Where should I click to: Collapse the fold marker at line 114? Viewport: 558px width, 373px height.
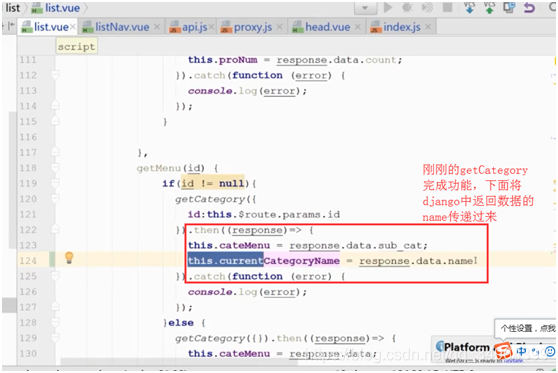click(x=55, y=106)
